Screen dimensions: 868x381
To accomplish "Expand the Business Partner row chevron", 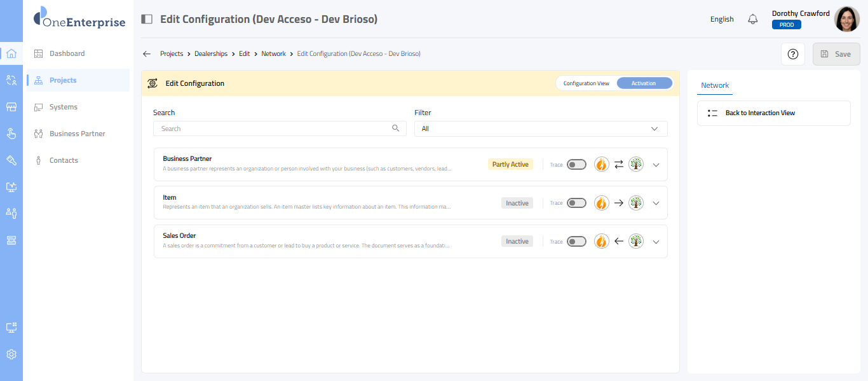I will 656,165.
